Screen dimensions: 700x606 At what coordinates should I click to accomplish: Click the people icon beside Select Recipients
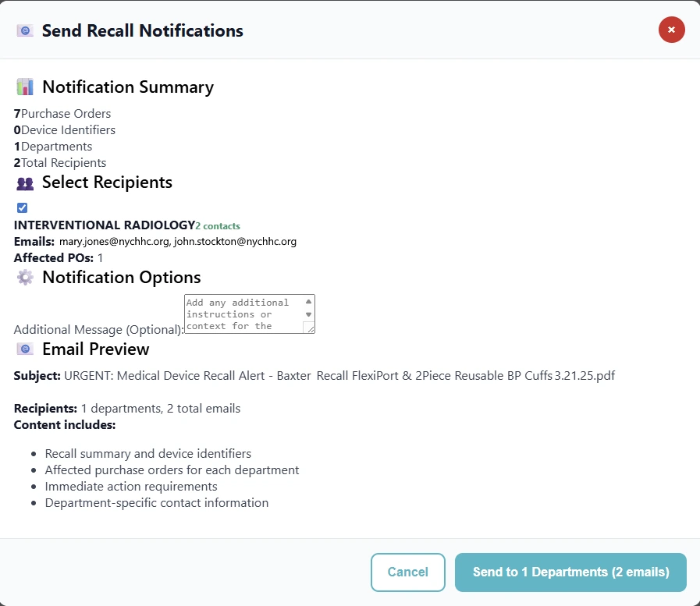click(25, 183)
